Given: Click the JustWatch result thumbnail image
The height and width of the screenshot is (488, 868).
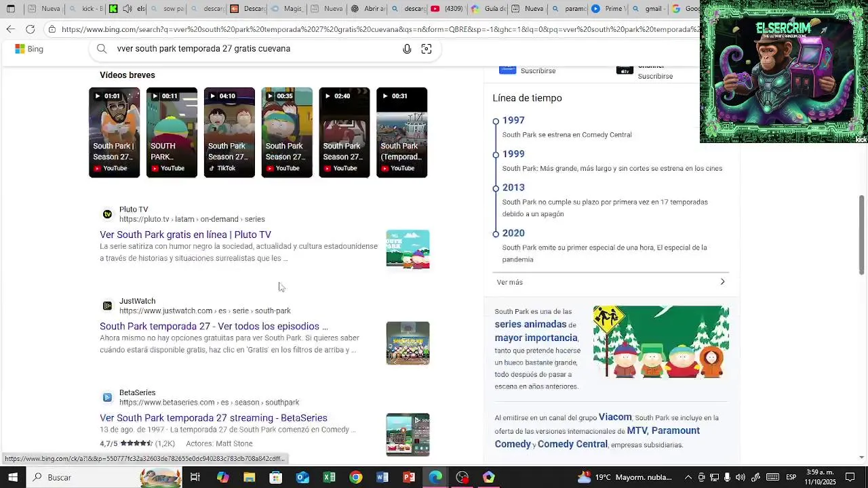Looking at the screenshot, I should click(x=408, y=343).
